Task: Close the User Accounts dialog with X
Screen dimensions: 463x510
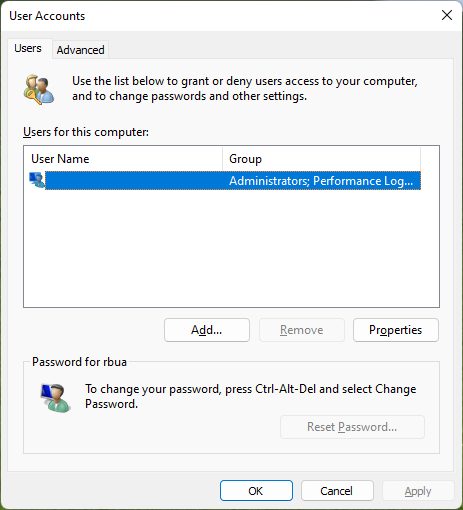Action: pos(447,15)
